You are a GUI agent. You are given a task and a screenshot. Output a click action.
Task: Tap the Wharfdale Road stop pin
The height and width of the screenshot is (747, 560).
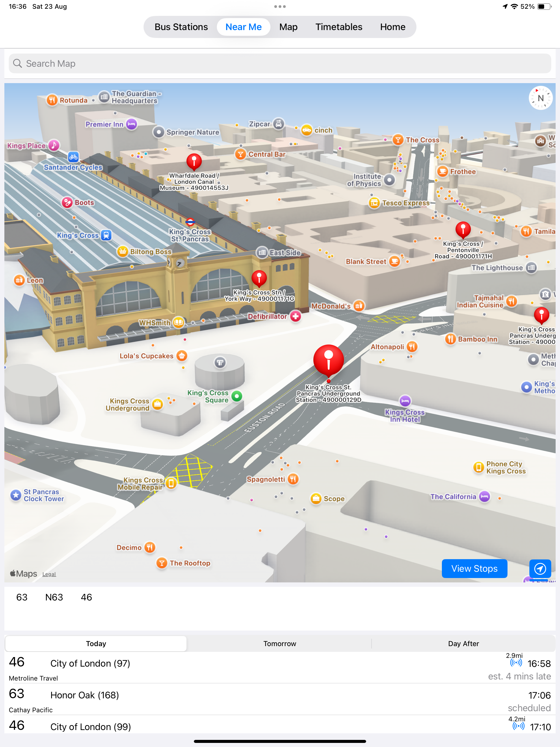pos(194,162)
